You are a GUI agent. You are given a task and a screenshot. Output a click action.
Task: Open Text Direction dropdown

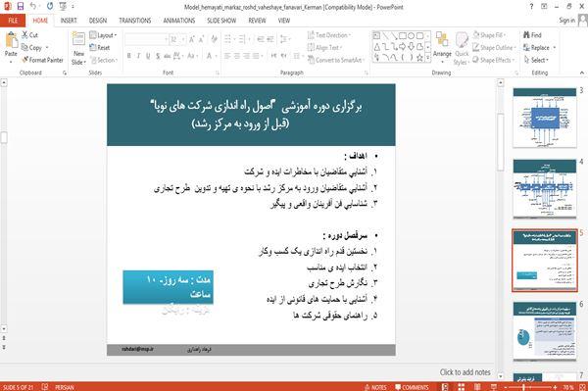click(x=329, y=35)
